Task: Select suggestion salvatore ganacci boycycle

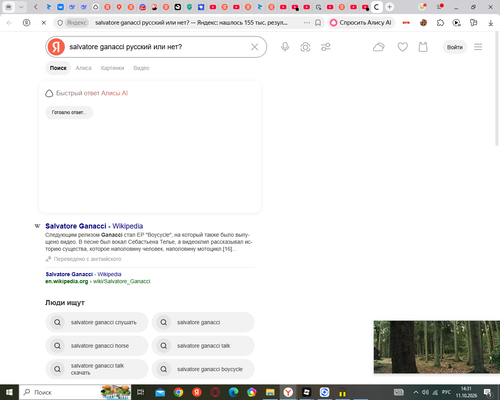Action: pyautogui.click(x=203, y=369)
